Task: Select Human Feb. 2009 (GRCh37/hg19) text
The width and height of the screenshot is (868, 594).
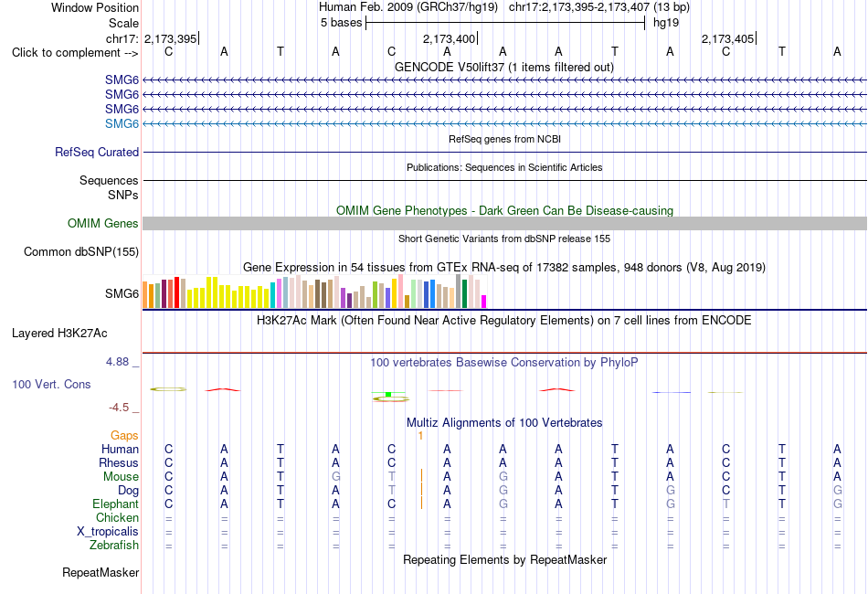Action: (x=408, y=7)
